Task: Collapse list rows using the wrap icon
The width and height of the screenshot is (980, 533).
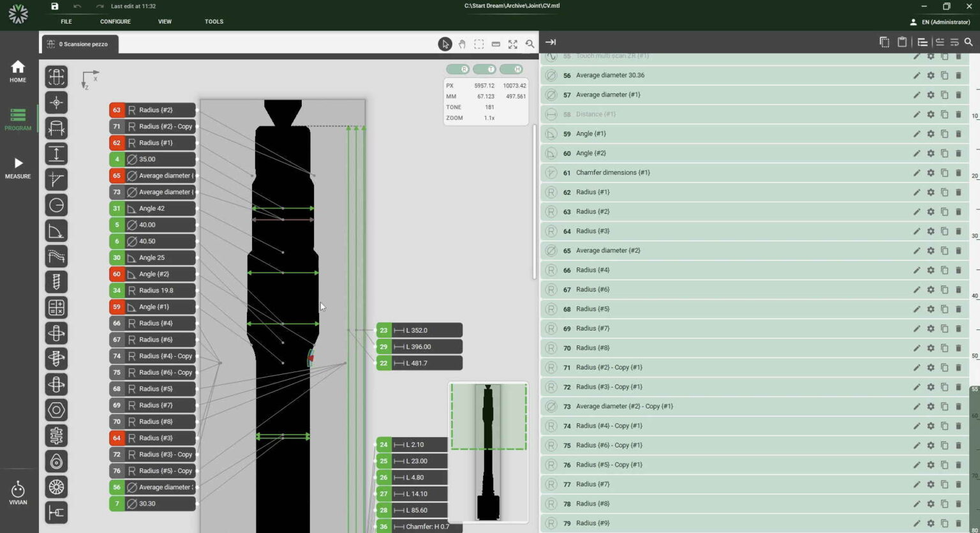Action: (x=954, y=42)
